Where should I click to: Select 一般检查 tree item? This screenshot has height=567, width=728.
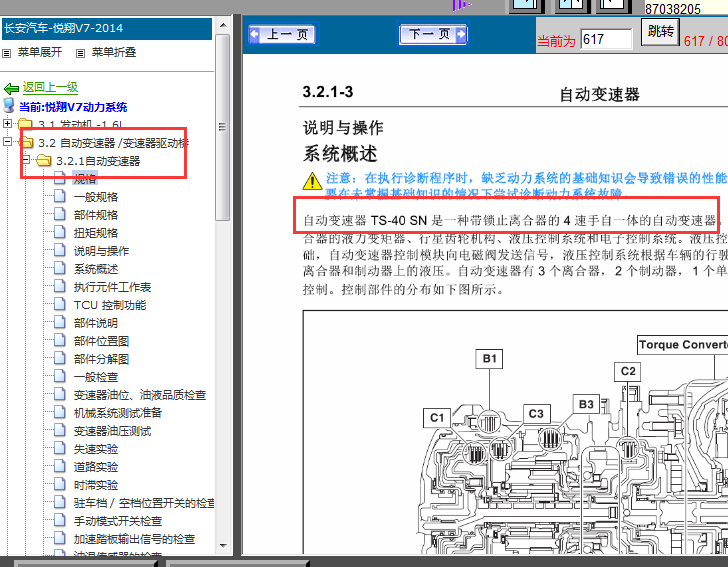[96, 377]
